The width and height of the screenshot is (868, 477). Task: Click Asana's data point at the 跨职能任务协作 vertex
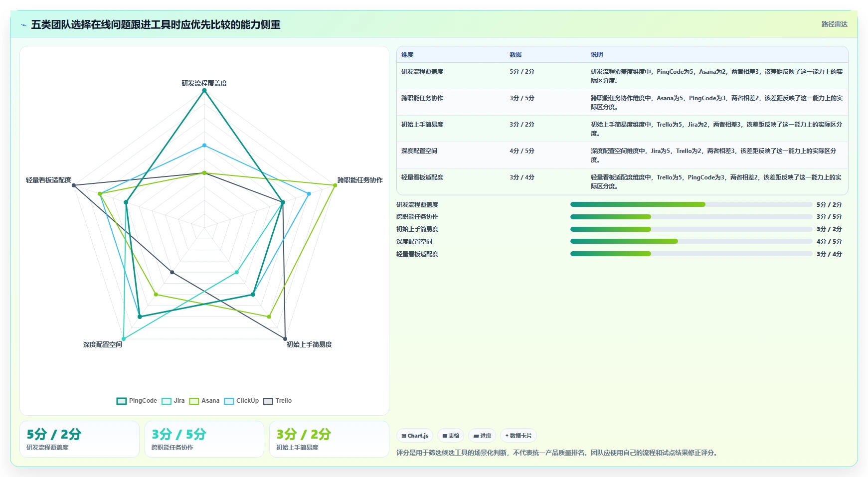click(335, 185)
